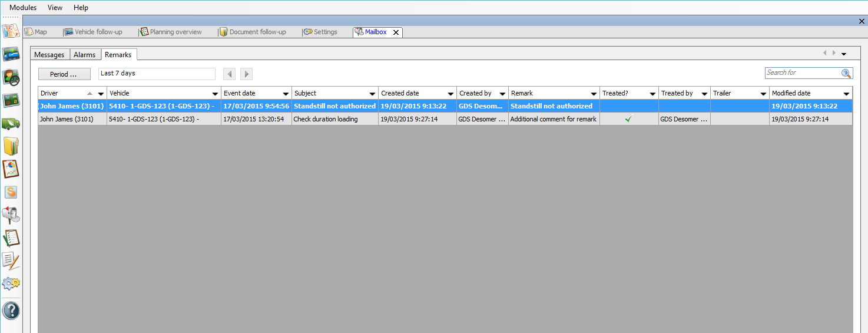Click the search magnifier icon
This screenshot has width=868, height=333.
846,73
